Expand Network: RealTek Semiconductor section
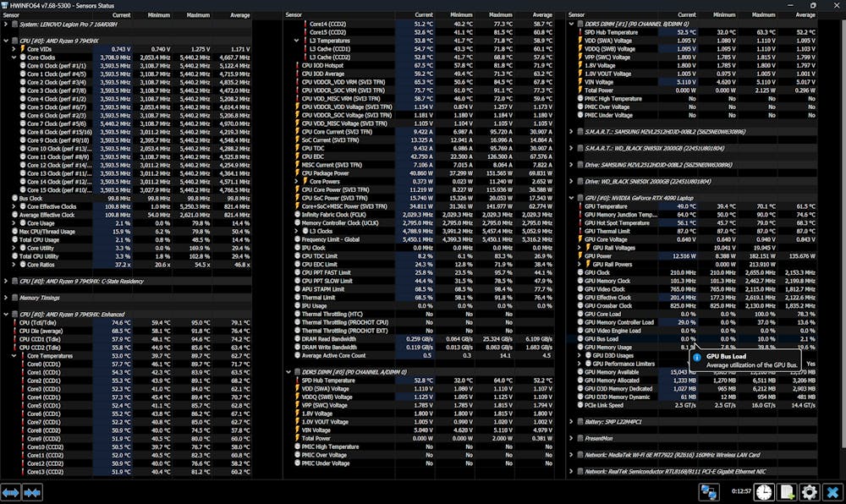 point(571,472)
